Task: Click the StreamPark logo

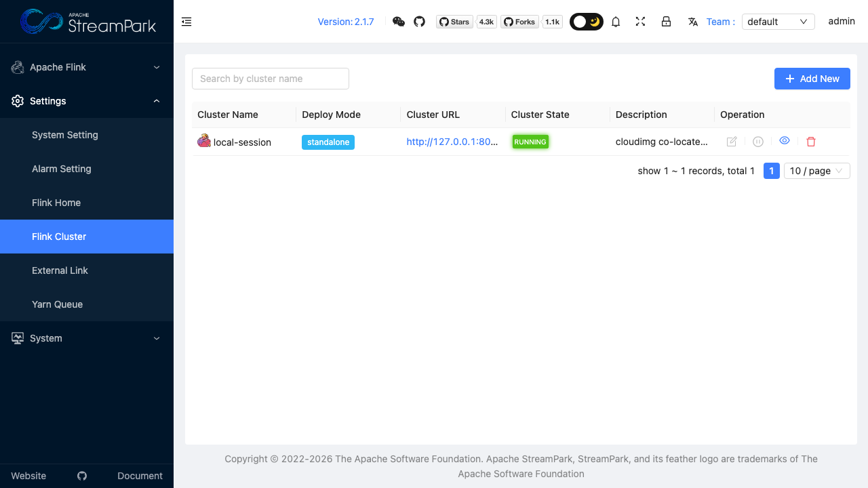Action: coord(87,22)
